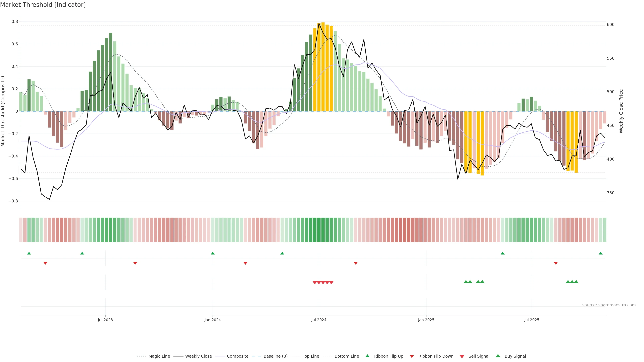This screenshot has width=644, height=362.
Task: Hide the Top Line legend entry
Action: tap(311, 356)
